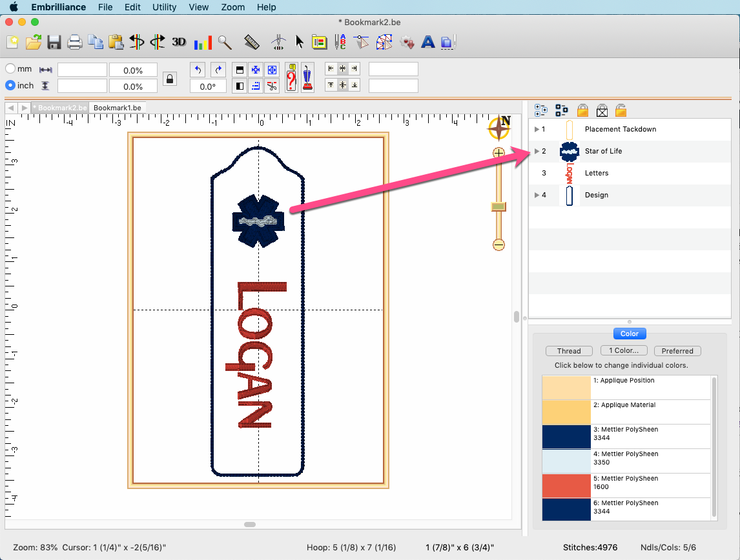Expand the Placement Tackdown object row
The height and width of the screenshot is (560, 740).
coord(537,129)
